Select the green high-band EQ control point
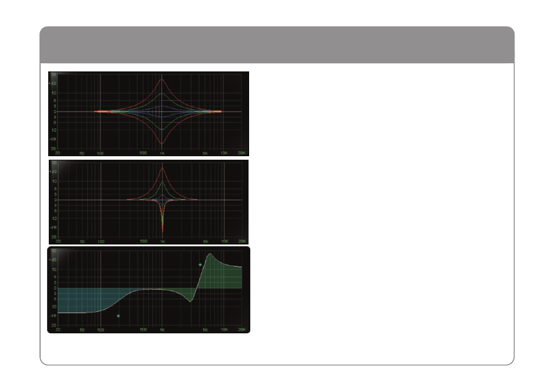Image resolution: width=554 pixels, height=392 pixels. tap(200, 264)
